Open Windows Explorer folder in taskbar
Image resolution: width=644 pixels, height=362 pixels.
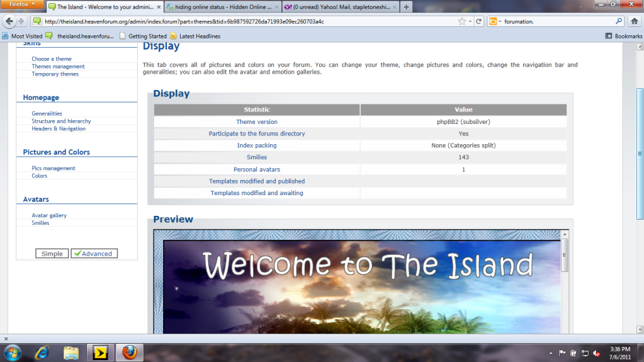click(x=71, y=351)
